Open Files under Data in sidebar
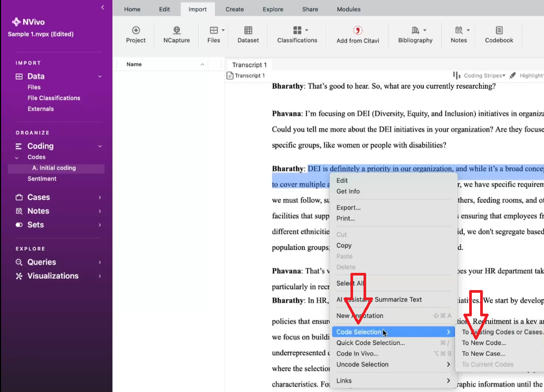 point(34,88)
